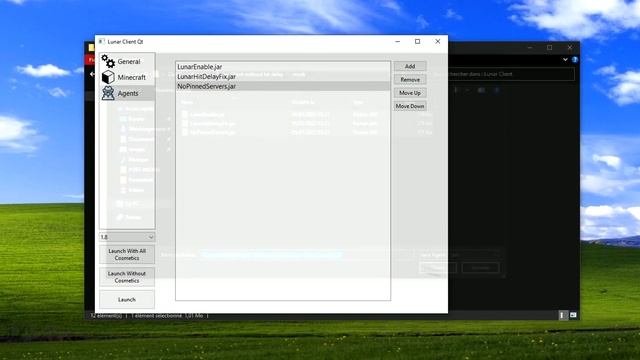The image size is (640, 360).
Task: Select the Agents tab in sidebar
Action: 127,93
